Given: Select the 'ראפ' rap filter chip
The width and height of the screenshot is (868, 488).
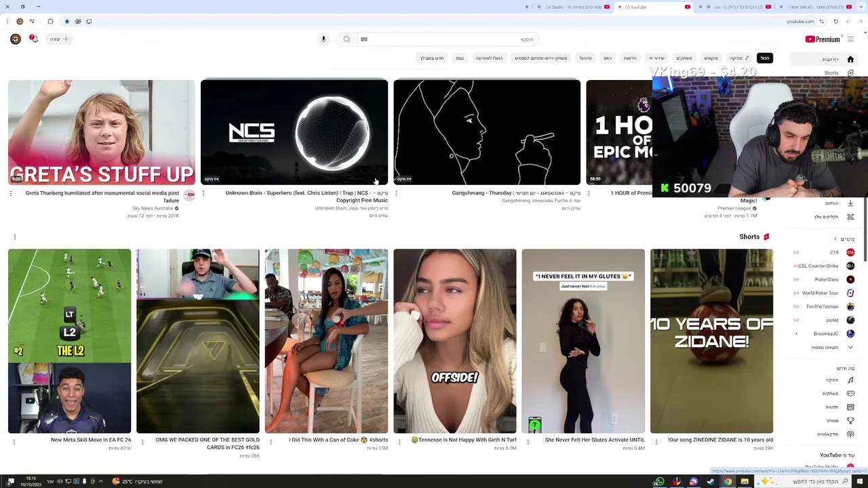Looking at the screenshot, I should 608,58.
